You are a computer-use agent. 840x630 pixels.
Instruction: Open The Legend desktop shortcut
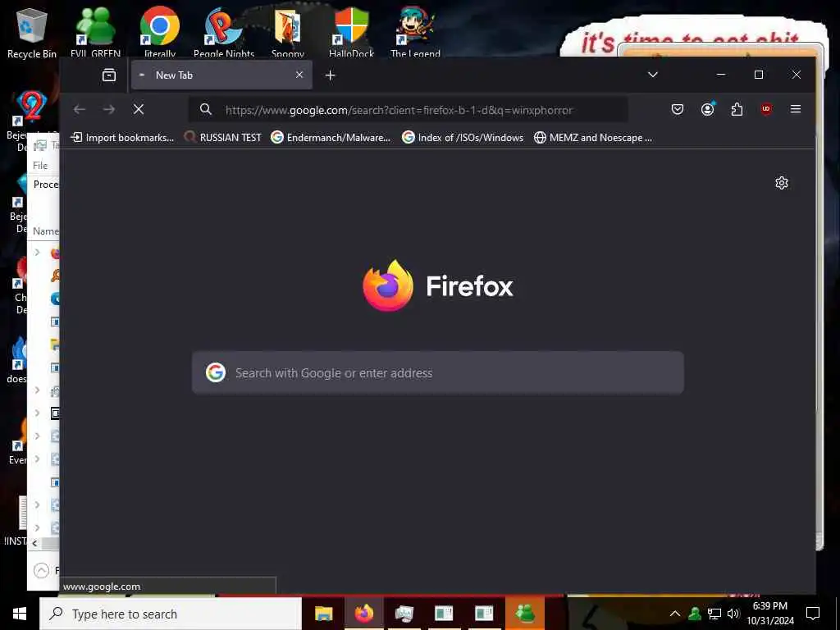pyautogui.click(x=415, y=32)
